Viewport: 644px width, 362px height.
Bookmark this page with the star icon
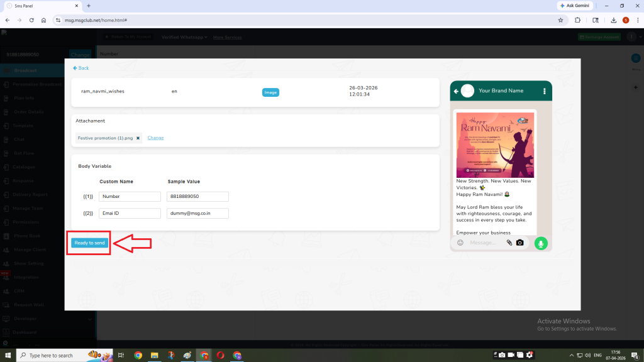tap(560, 20)
